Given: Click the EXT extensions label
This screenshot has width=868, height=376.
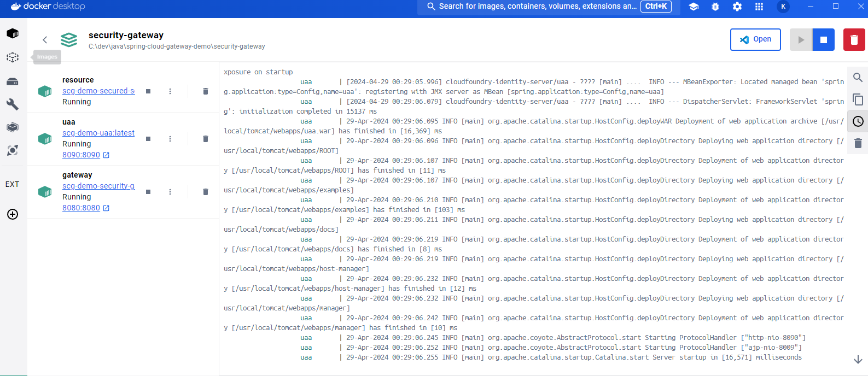Looking at the screenshot, I should [12, 184].
